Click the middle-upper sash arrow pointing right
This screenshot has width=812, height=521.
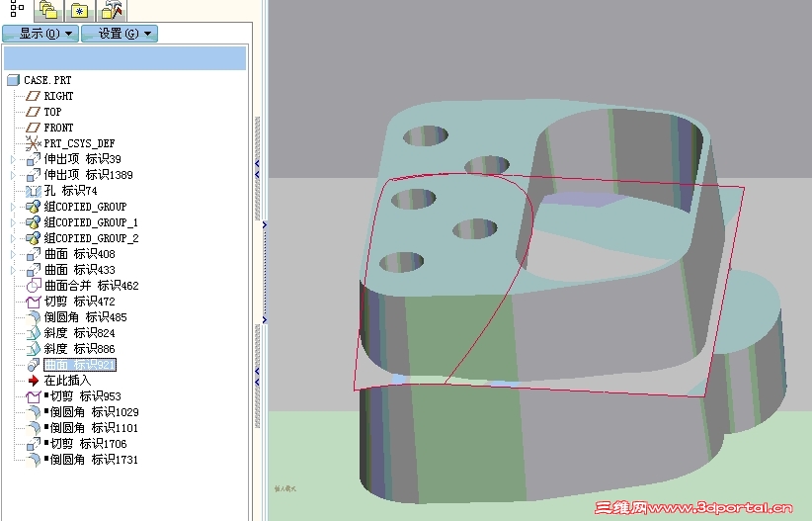point(264,225)
